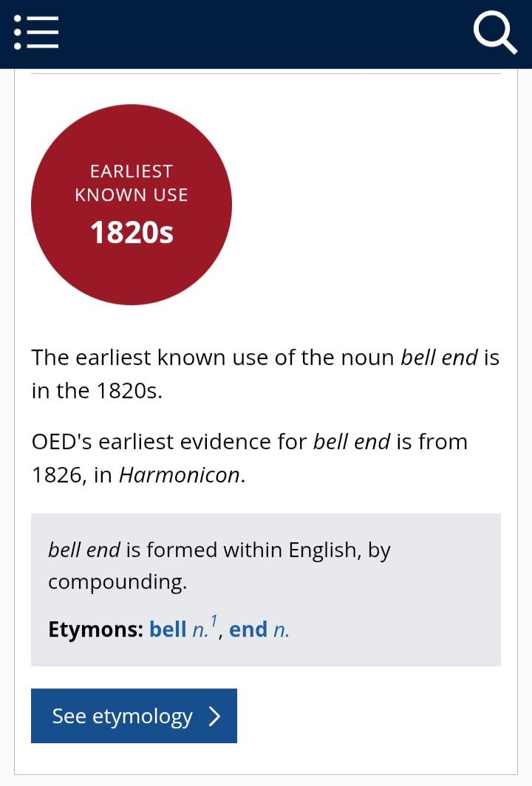
Task: Click the chevron arrow beside See etymology
Action: tap(215, 716)
